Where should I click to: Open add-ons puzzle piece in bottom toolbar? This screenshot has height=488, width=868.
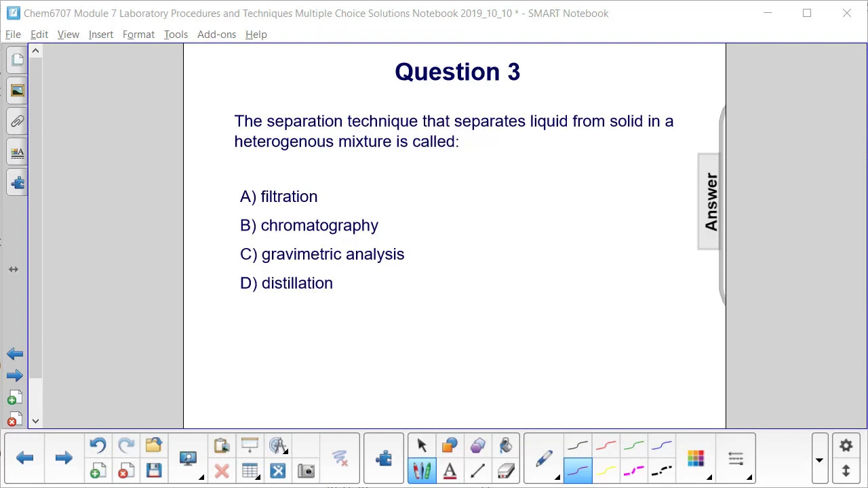pos(384,458)
